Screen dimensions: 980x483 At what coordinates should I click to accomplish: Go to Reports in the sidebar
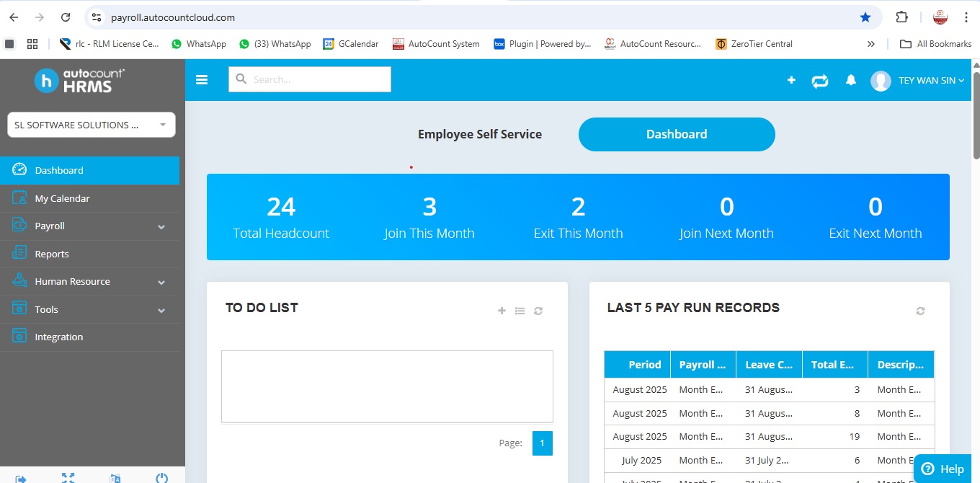52,254
